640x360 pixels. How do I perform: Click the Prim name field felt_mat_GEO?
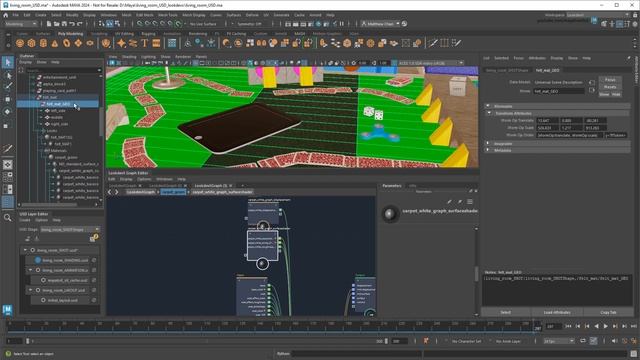coord(559,91)
